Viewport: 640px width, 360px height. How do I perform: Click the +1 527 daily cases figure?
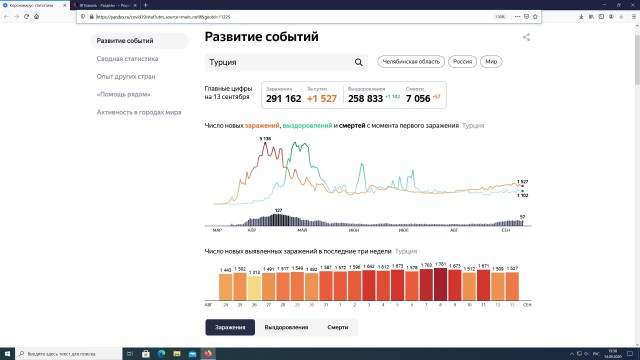pos(322,99)
